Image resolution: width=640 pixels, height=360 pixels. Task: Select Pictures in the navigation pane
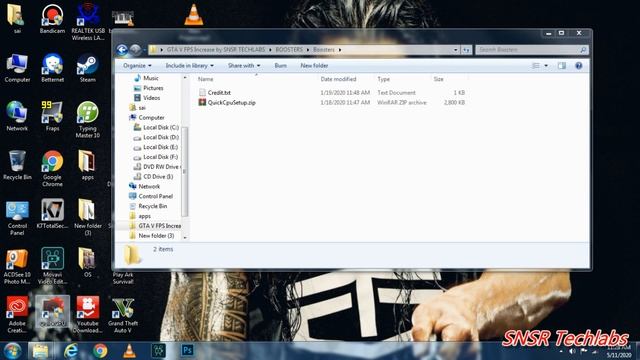[153, 88]
